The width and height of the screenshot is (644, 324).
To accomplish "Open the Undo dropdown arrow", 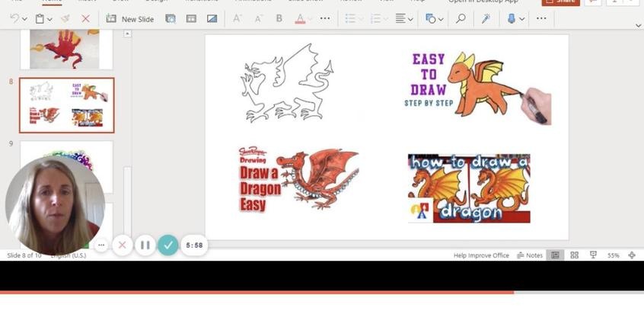I will 24,19.
